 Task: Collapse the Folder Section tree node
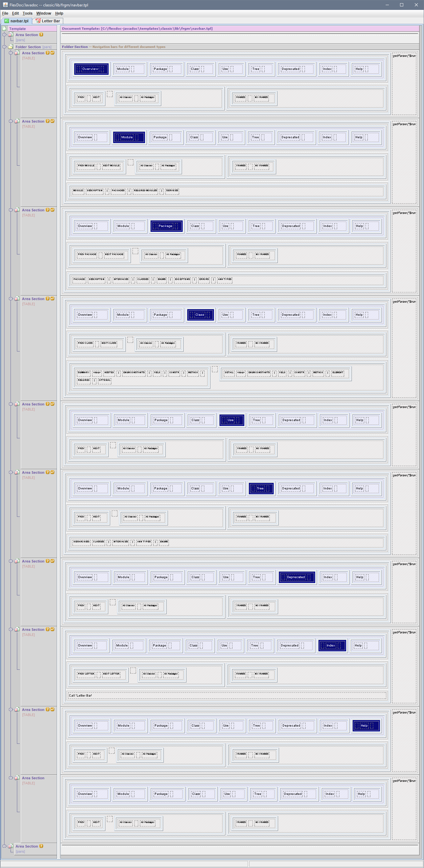4,47
